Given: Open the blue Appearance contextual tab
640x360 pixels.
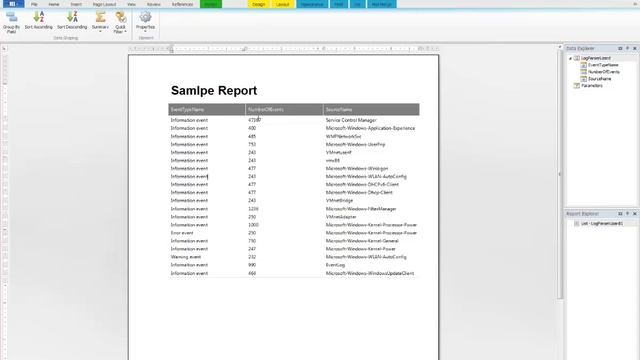Looking at the screenshot, I should (x=312, y=4).
